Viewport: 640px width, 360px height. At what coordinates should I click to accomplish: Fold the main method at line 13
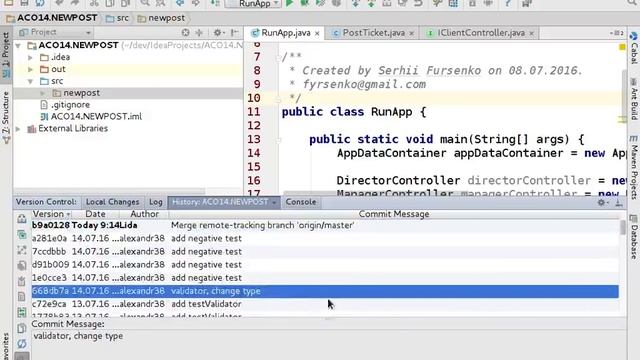pos(278,140)
